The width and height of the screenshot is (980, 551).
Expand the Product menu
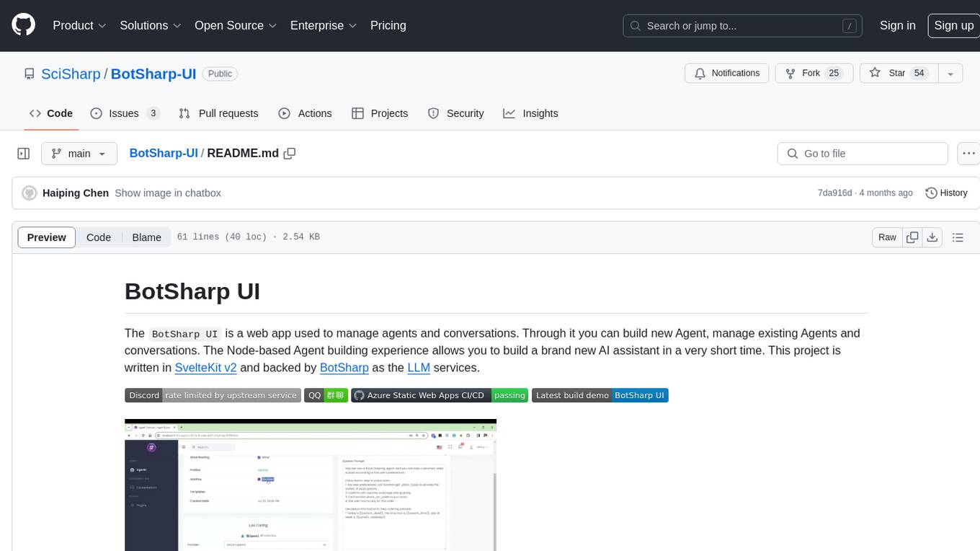[79, 25]
